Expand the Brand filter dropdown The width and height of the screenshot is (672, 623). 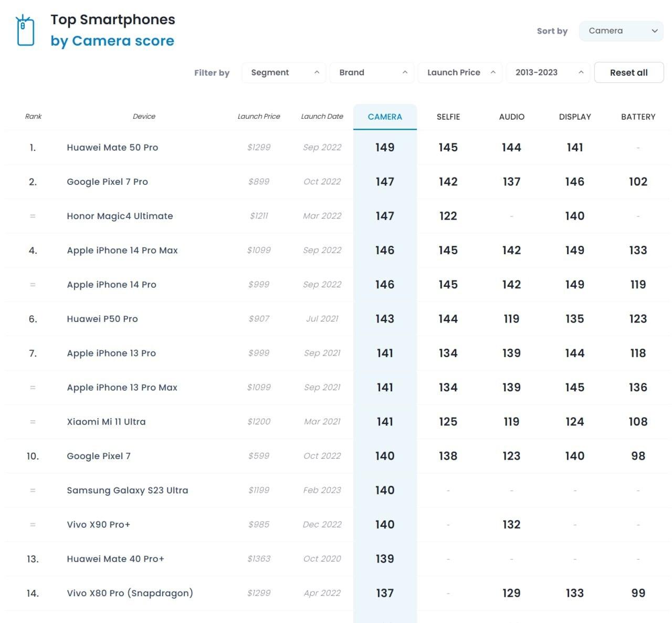click(372, 72)
